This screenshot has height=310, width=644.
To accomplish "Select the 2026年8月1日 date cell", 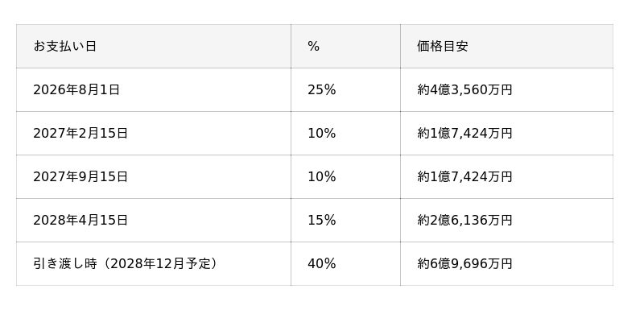I will (154, 90).
